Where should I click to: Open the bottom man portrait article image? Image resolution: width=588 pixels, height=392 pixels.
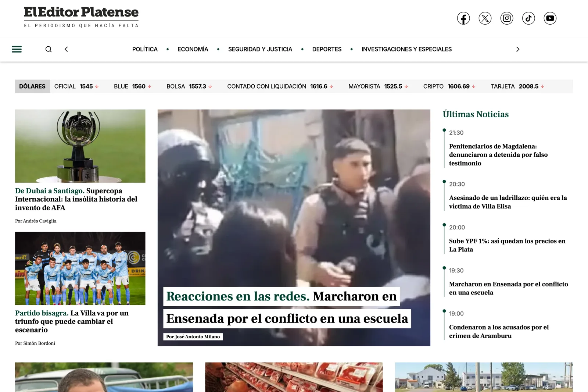point(104,377)
